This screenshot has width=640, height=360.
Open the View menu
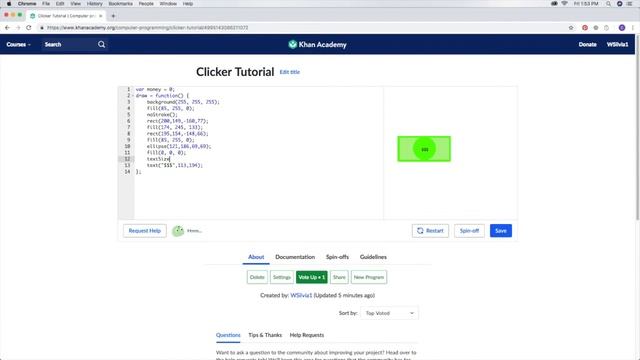[76, 4]
